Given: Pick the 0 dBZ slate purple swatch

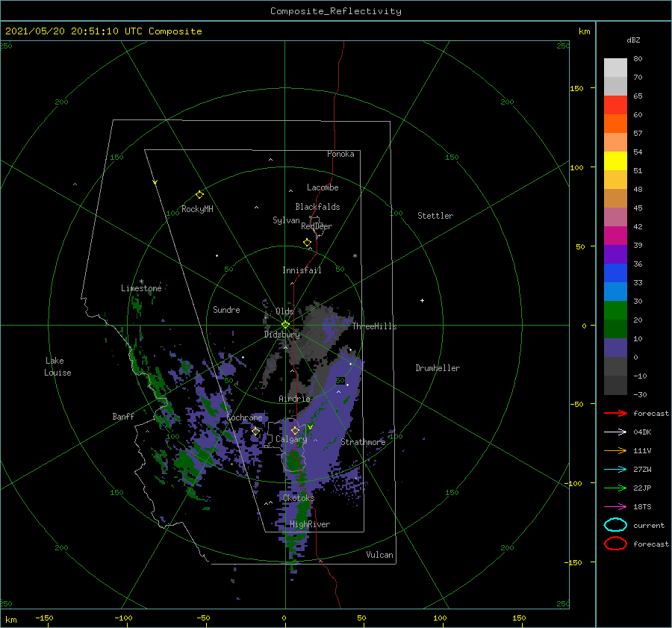Looking at the screenshot, I should (x=615, y=348).
